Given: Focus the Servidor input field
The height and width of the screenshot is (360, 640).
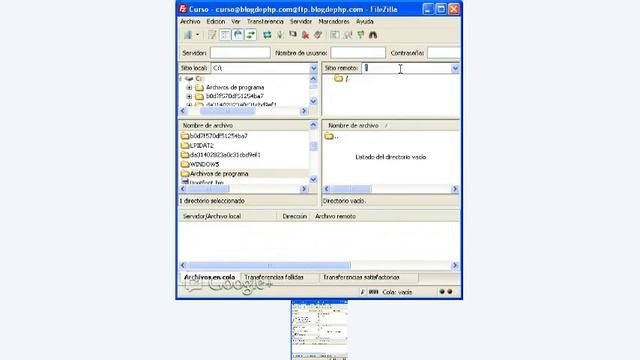Looking at the screenshot, I should coord(240,53).
